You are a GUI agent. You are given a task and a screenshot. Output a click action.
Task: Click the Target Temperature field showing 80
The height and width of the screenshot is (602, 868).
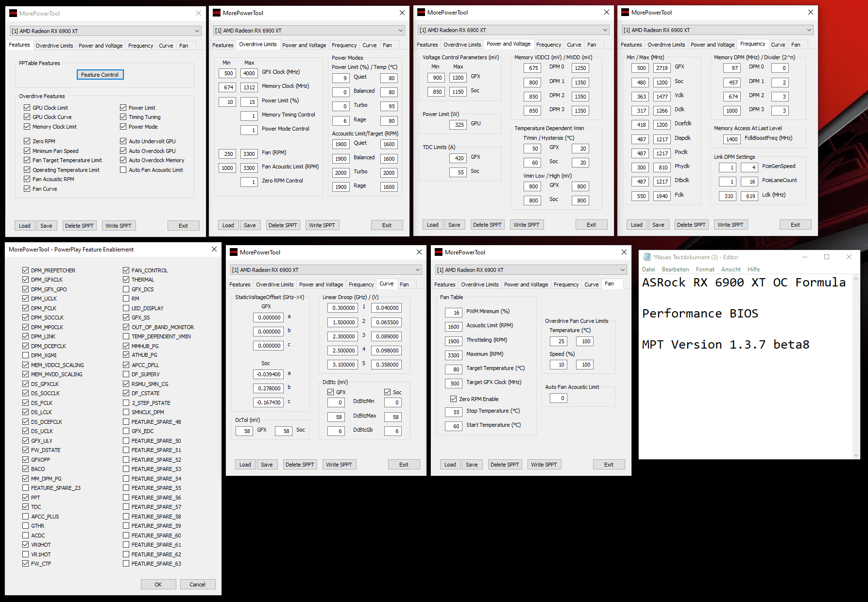pos(454,369)
